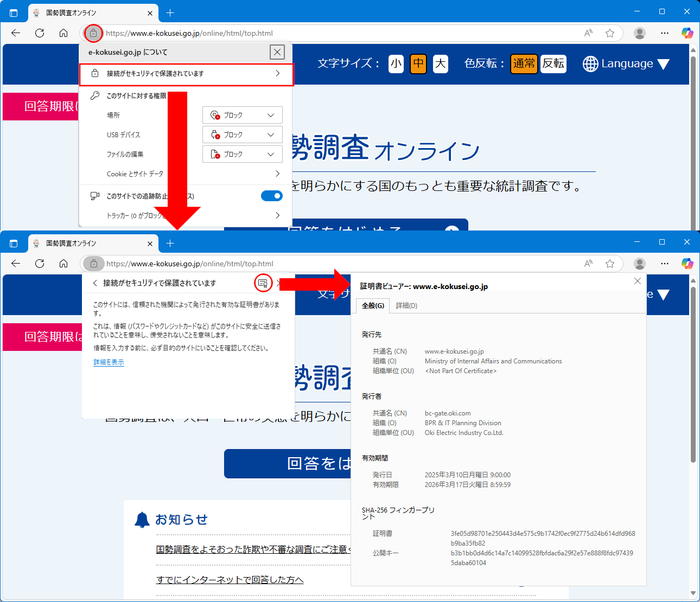The height and width of the screenshot is (602, 700).
Task: Open '接続がセキュリティで保護されています' in the site info popup
Action: pos(186,74)
